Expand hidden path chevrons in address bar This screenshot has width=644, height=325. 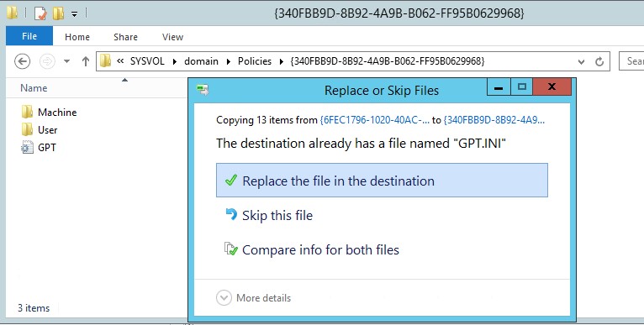tap(120, 61)
